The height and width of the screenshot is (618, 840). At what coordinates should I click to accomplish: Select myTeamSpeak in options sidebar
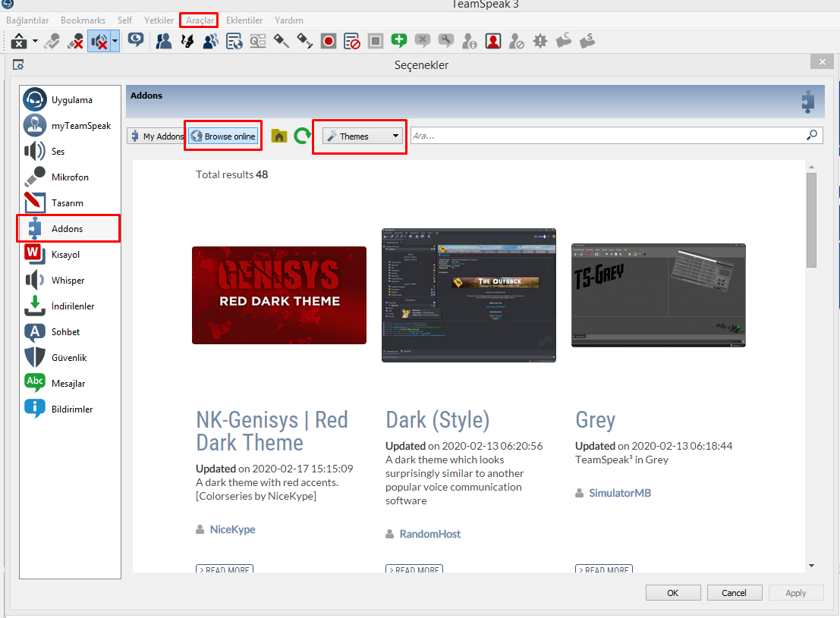click(70, 125)
